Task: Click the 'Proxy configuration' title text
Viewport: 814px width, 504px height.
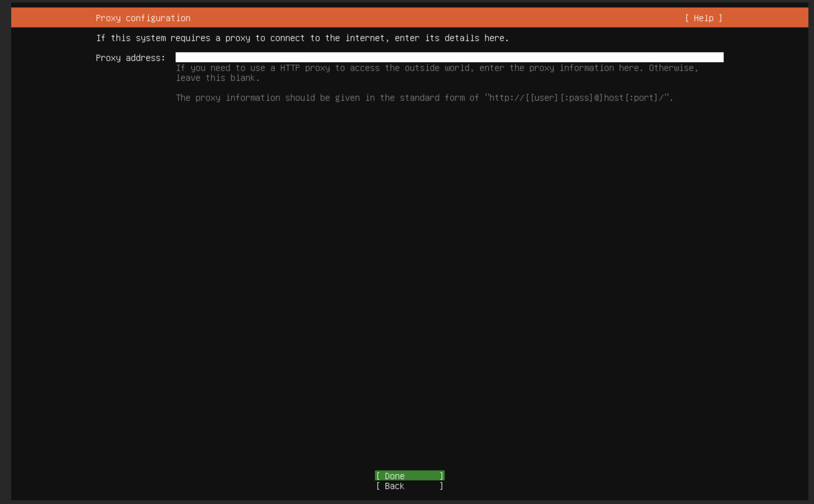Action: tap(143, 18)
